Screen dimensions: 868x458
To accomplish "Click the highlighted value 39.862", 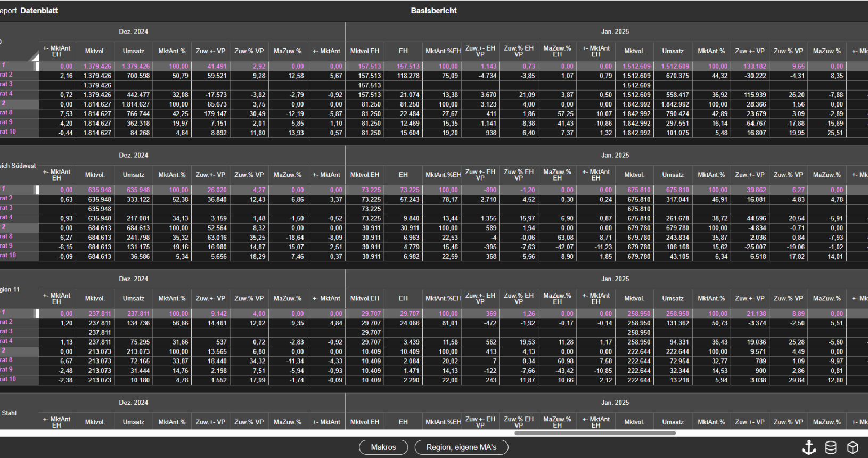I will click(x=750, y=190).
